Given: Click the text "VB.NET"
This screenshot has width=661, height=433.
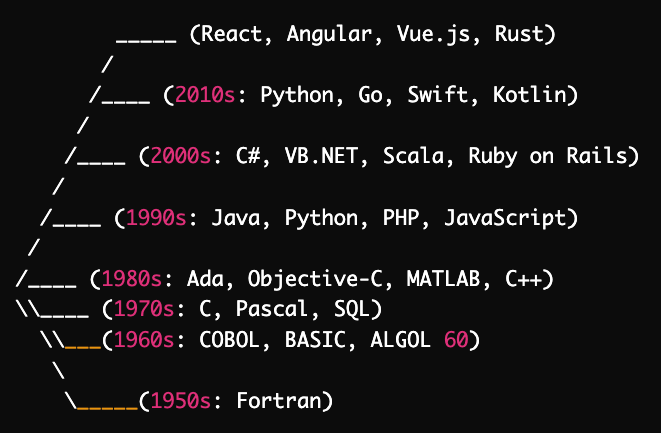Looking at the screenshot, I should click(321, 156).
